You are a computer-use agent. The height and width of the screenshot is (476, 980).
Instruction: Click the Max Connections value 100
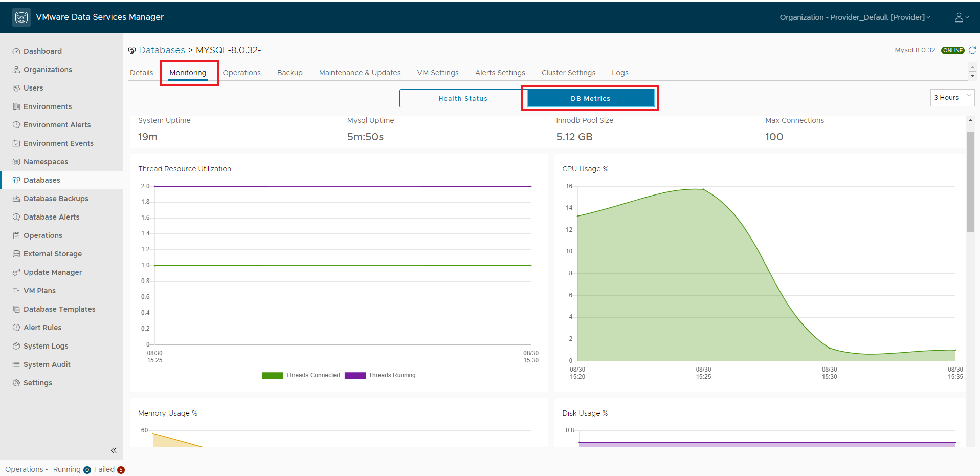(774, 137)
